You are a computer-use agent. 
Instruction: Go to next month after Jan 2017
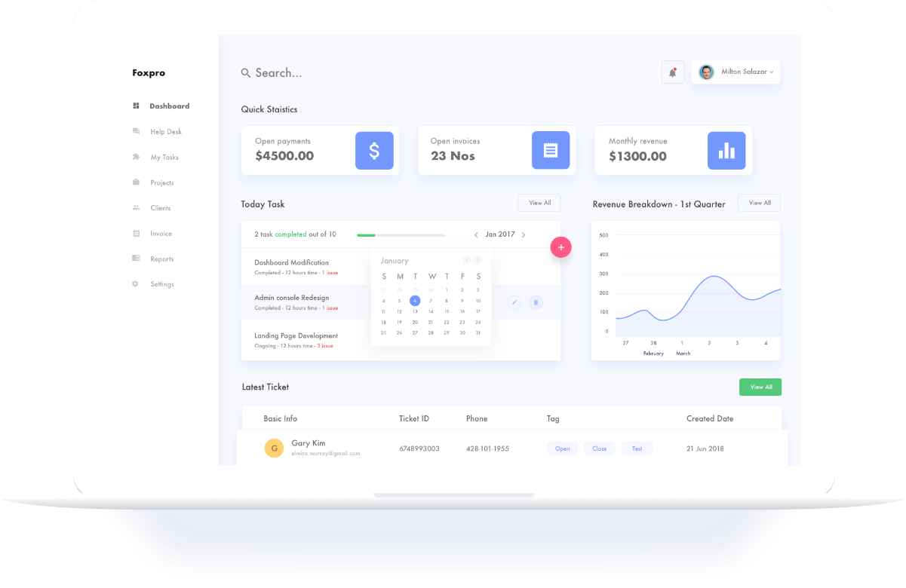coord(524,235)
